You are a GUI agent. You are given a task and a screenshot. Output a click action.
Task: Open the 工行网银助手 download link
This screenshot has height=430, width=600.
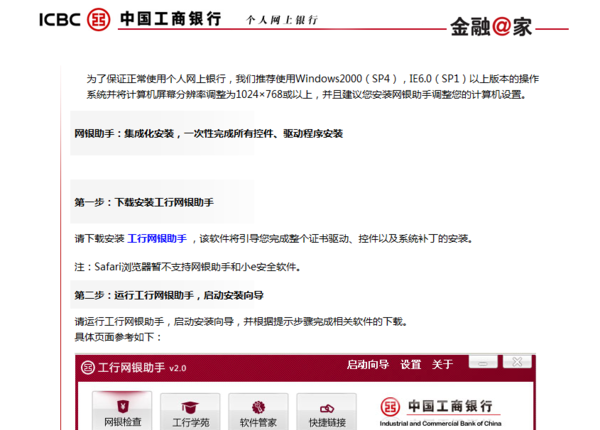pyautogui.click(x=157, y=239)
